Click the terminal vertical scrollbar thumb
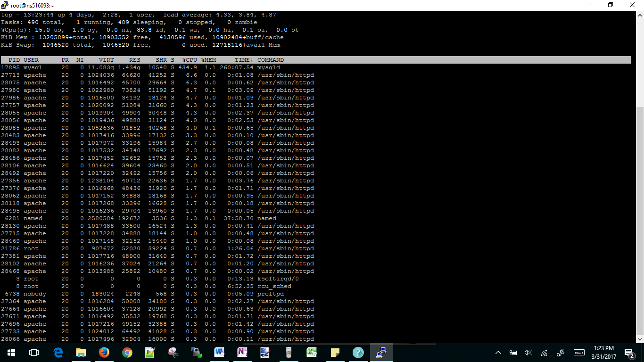The width and height of the screenshot is (644, 362). click(640, 221)
